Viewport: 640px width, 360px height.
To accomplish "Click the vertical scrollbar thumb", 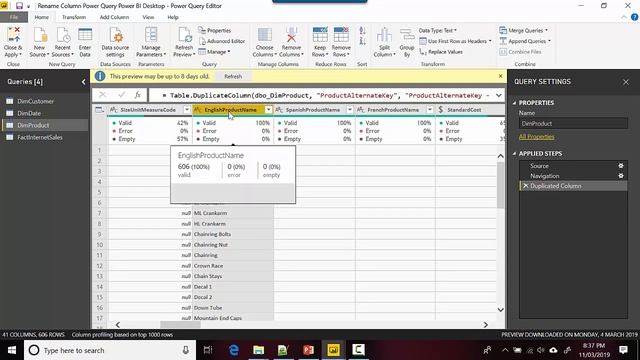I will [500, 184].
